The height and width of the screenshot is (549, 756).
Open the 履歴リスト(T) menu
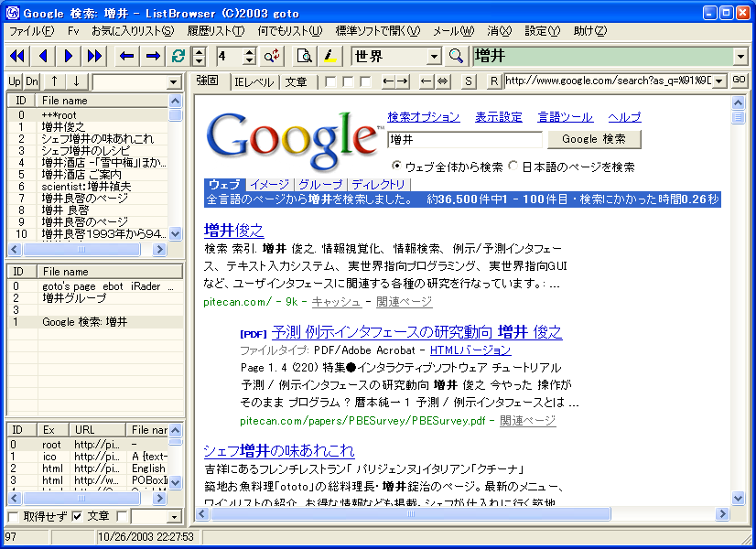tap(216, 31)
